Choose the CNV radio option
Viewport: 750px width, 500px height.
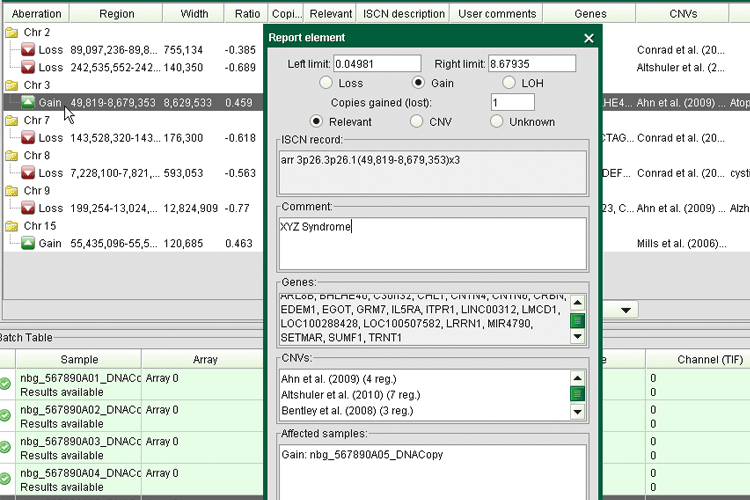click(x=416, y=122)
